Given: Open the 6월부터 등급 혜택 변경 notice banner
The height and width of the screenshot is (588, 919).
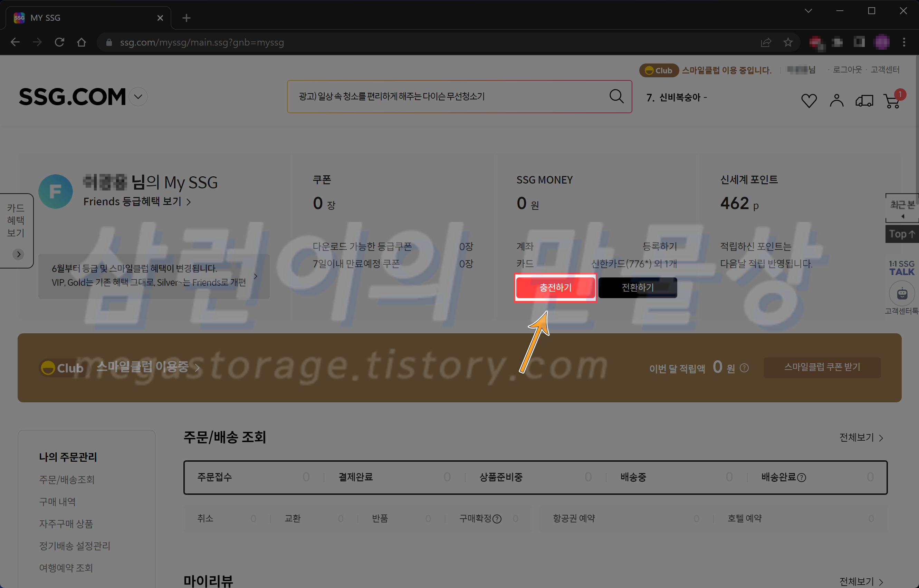Looking at the screenshot, I should pyautogui.click(x=154, y=276).
